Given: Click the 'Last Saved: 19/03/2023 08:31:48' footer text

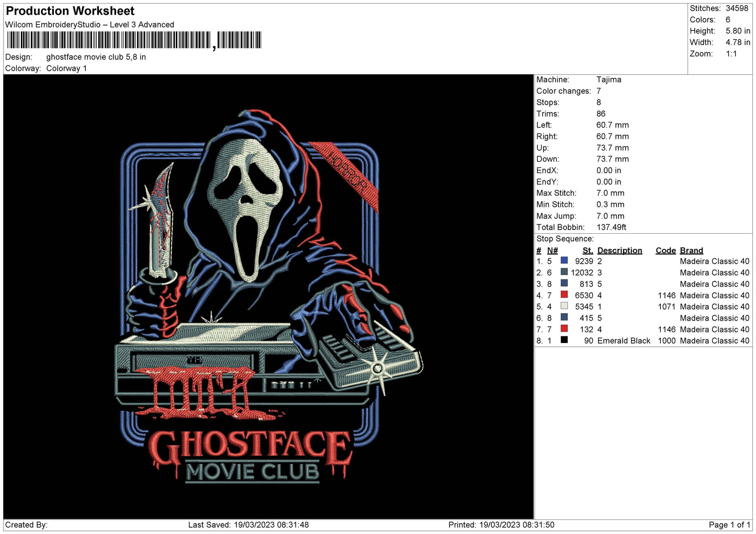Looking at the screenshot, I should point(249,525).
